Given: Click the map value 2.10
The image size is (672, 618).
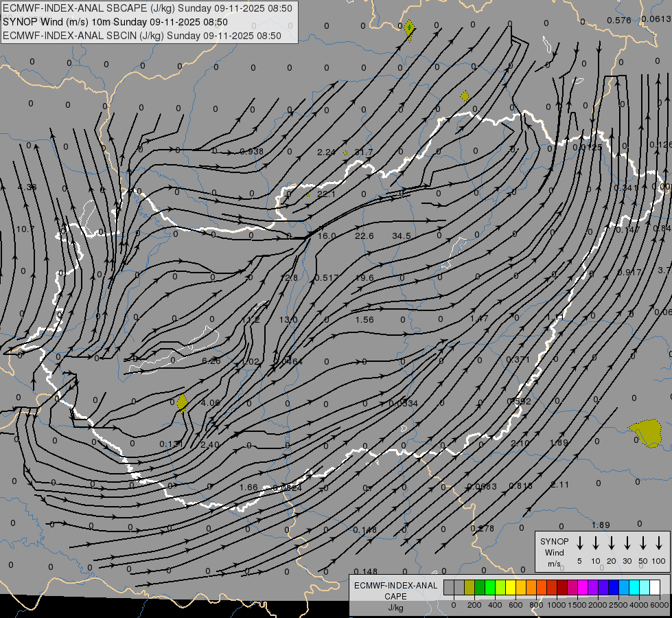Looking at the screenshot, I should point(520,443).
